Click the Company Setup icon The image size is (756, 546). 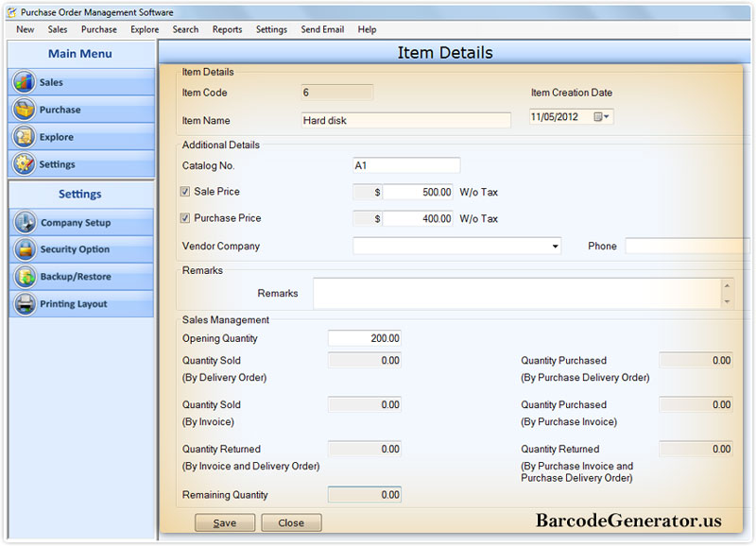[26, 222]
